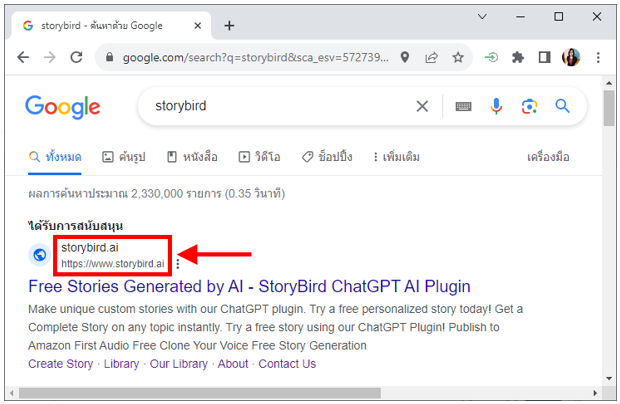The width and height of the screenshot is (620, 404).
Task: Open Free Stories Generated by AI link
Action: (x=250, y=286)
